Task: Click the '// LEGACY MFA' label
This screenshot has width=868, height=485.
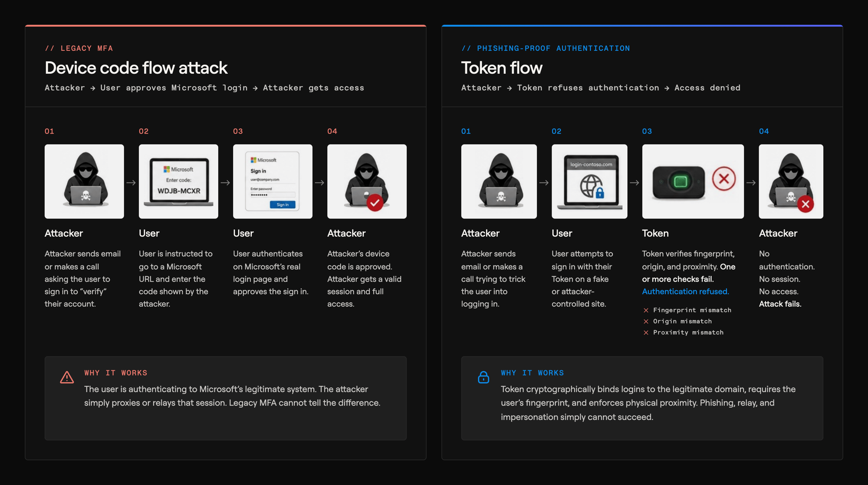Action: pos(79,48)
